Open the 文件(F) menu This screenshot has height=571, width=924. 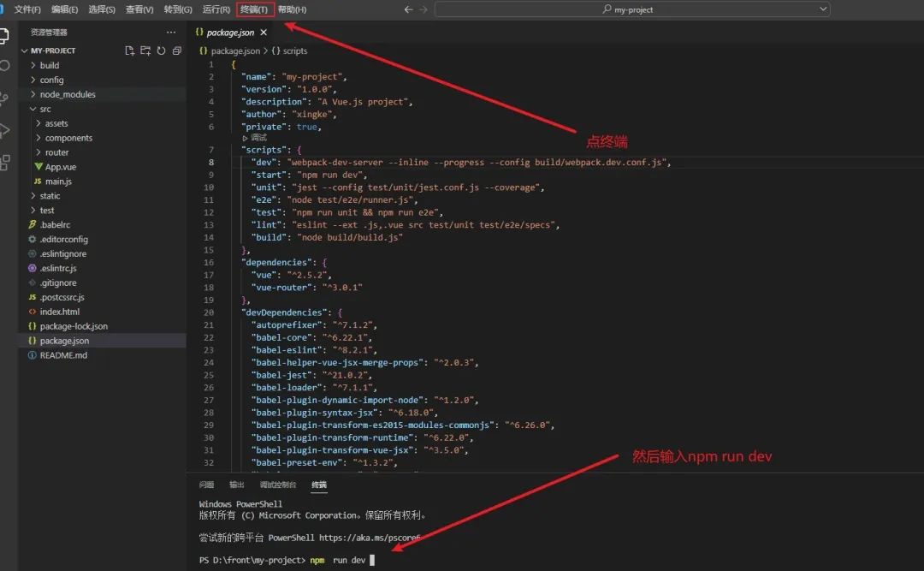[x=27, y=9]
